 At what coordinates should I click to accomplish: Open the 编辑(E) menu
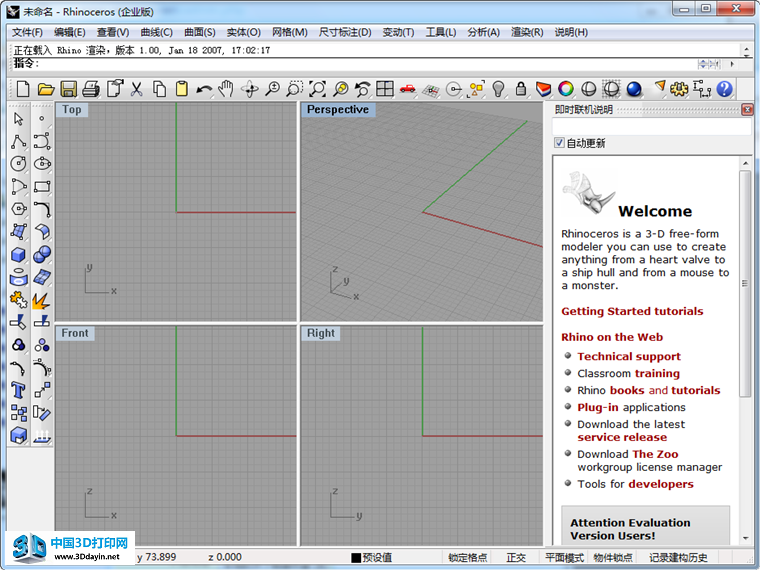69,32
